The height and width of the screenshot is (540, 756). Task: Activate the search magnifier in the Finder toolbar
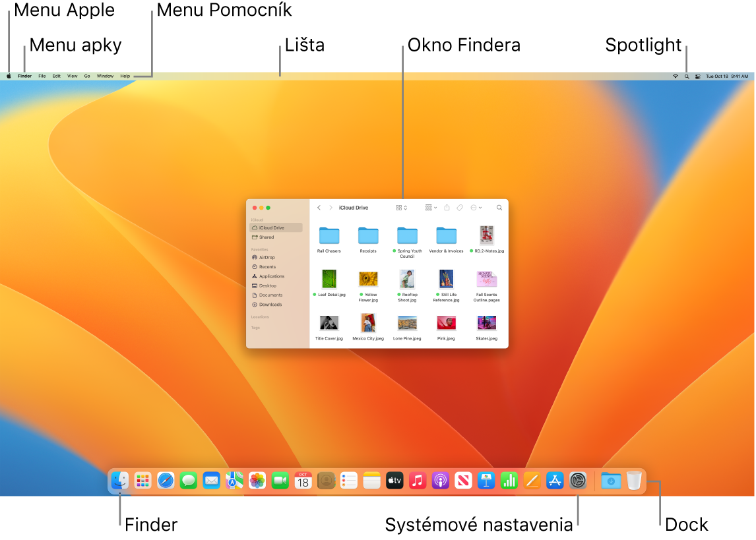coord(499,207)
